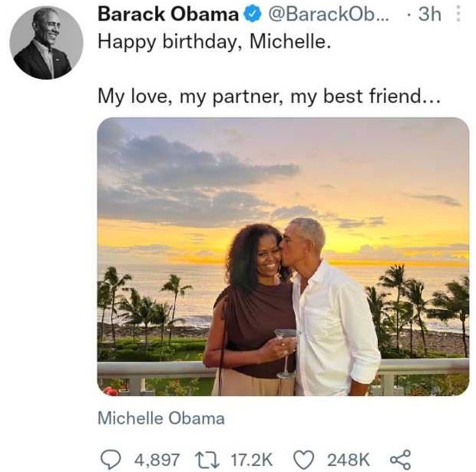Open the profile picture avatar
The image size is (476, 472).
[46, 43]
